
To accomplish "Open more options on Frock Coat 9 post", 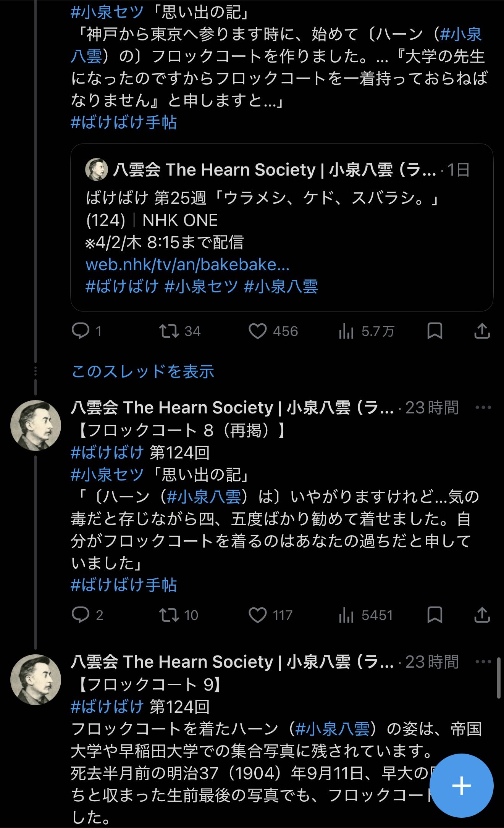I will pyautogui.click(x=483, y=662).
